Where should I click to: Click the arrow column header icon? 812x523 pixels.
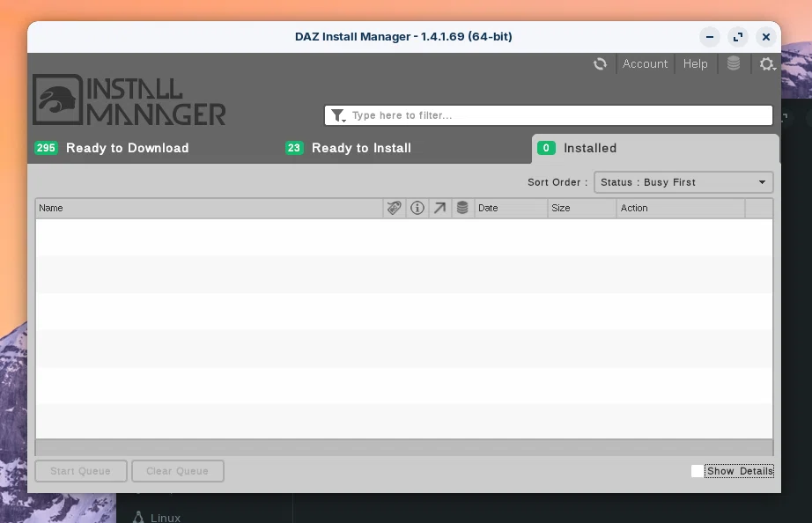[439, 208]
